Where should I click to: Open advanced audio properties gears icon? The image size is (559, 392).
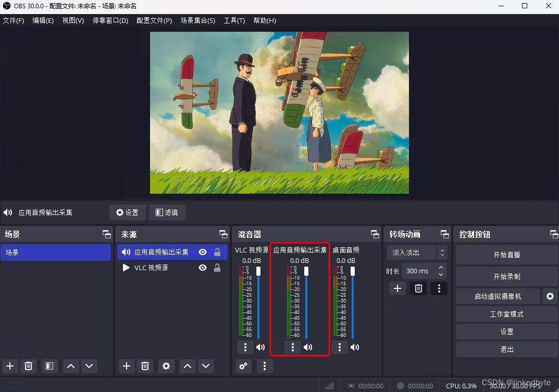coord(243,366)
